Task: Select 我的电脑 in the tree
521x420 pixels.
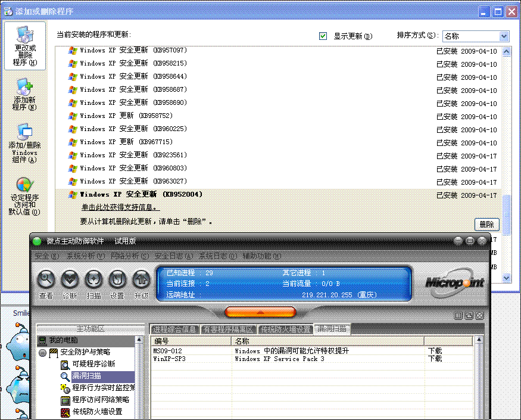Action: coord(64,340)
